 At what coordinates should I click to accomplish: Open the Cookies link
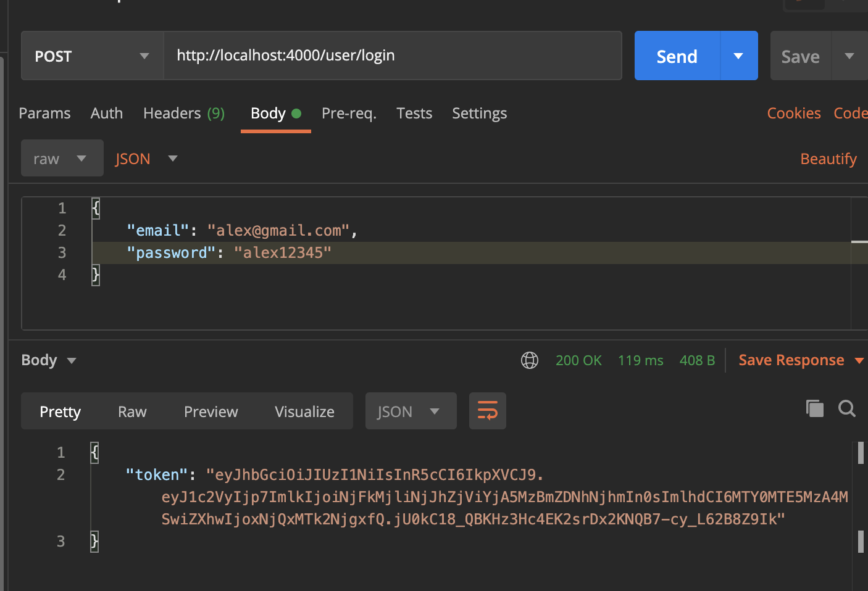point(794,114)
